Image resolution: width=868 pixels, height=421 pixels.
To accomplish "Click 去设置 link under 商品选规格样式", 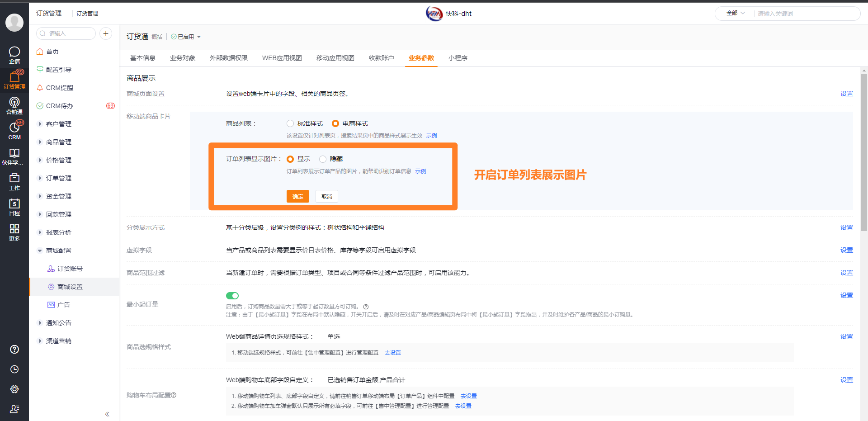I will pyautogui.click(x=393, y=353).
